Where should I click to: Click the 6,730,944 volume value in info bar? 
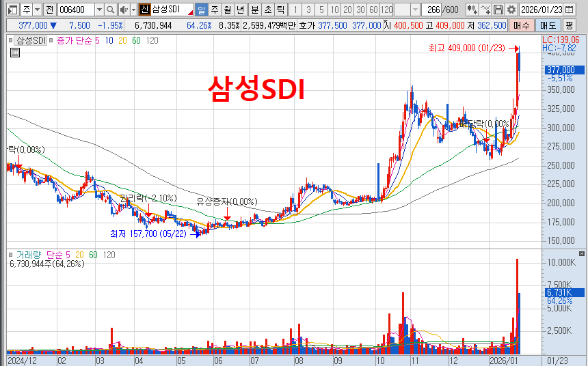point(153,25)
